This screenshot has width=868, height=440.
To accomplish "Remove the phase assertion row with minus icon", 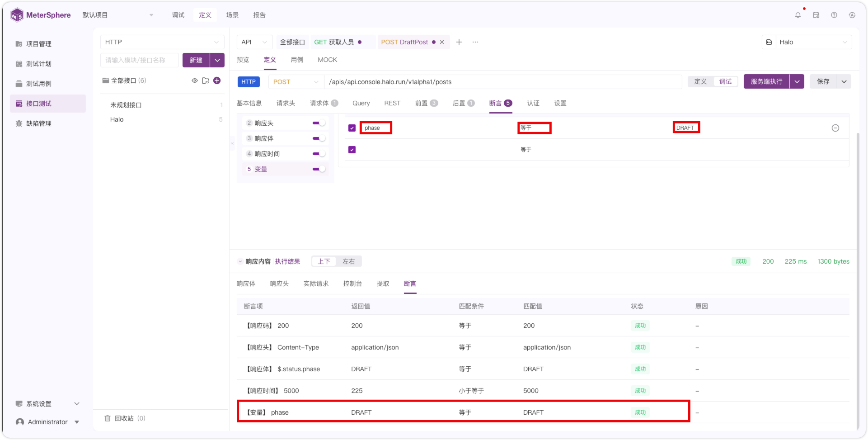I will coord(835,128).
